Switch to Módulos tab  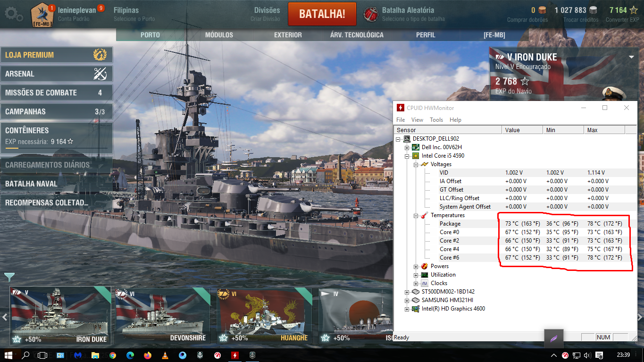pyautogui.click(x=219, y=35)
